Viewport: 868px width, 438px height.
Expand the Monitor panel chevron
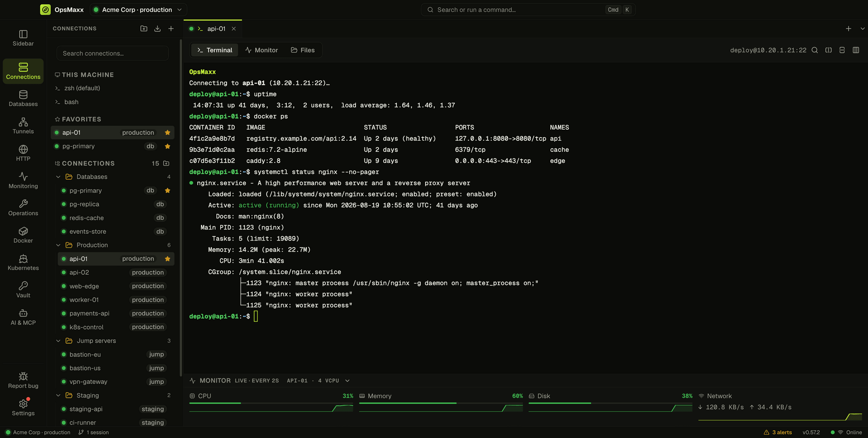tap(347, 381)
